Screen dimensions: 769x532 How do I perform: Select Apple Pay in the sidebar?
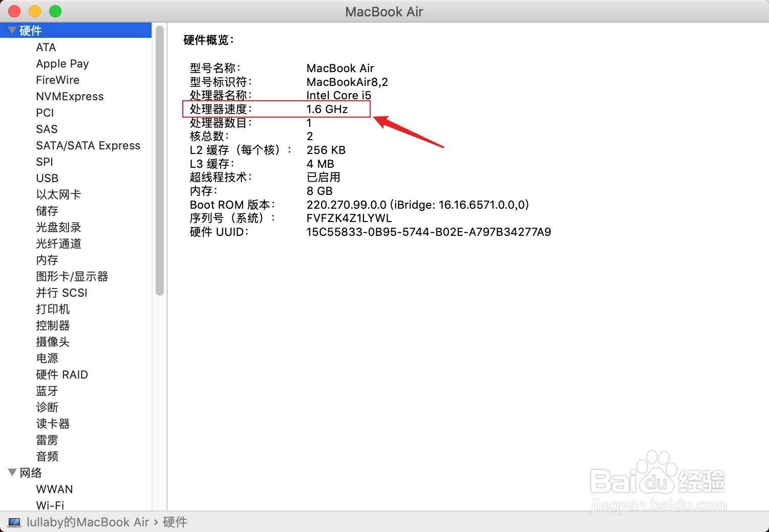click(x=62, y=63)
